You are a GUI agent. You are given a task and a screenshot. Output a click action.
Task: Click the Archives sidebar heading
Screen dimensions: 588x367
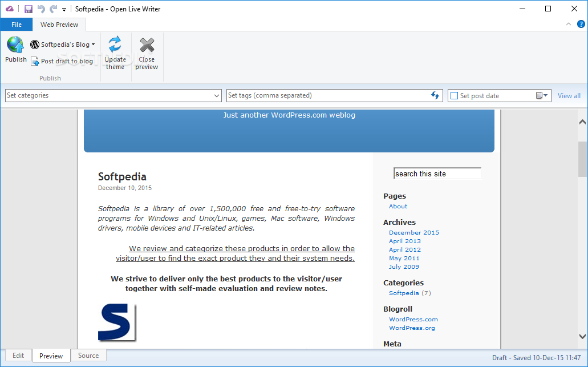pos(399,223)
